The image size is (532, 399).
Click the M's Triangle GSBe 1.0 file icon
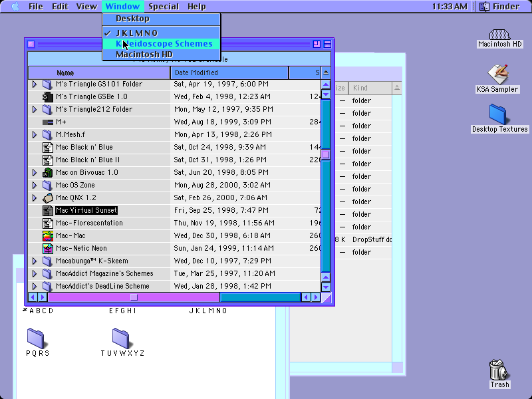[47, 96]
